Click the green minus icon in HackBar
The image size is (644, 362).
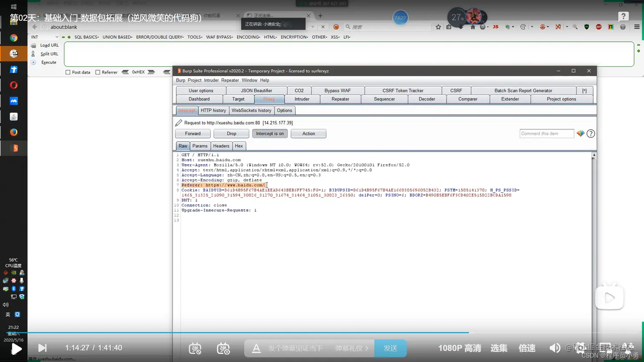pyautogui.click(x=63, y=37)
